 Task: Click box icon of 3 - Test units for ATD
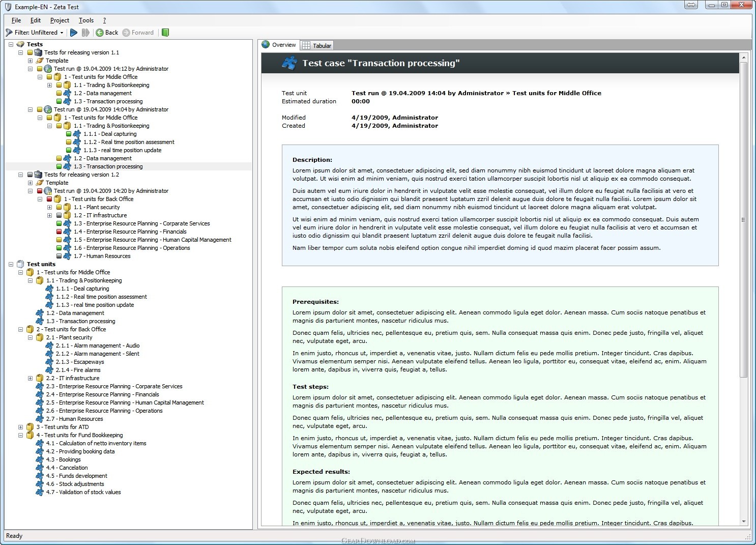coord(30,427)
